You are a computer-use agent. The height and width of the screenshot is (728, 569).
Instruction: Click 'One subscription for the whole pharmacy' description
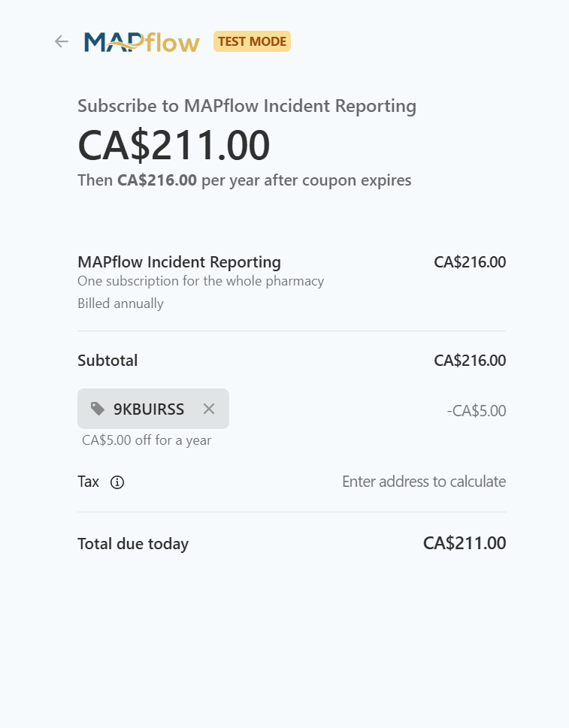tap(201, 281)
